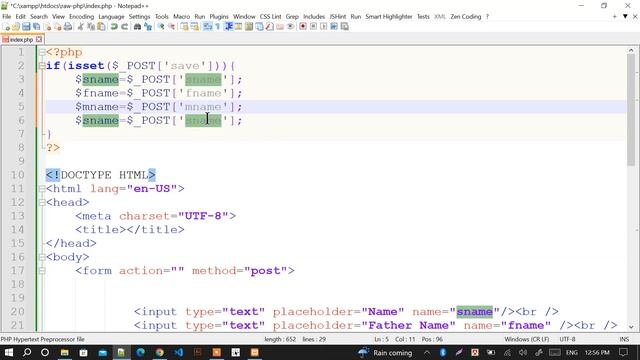The height and width of the screenshot is (360, 640).
Task: Open the Zen Coding menu
Action: coord(466,16)
